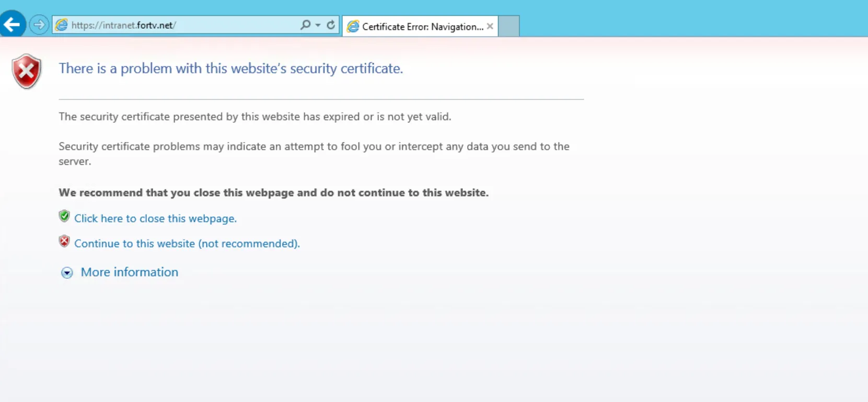The image size is (868, 402).
Task: Click the text about certificate expired or not valid
Action: [x=254, y=117]
